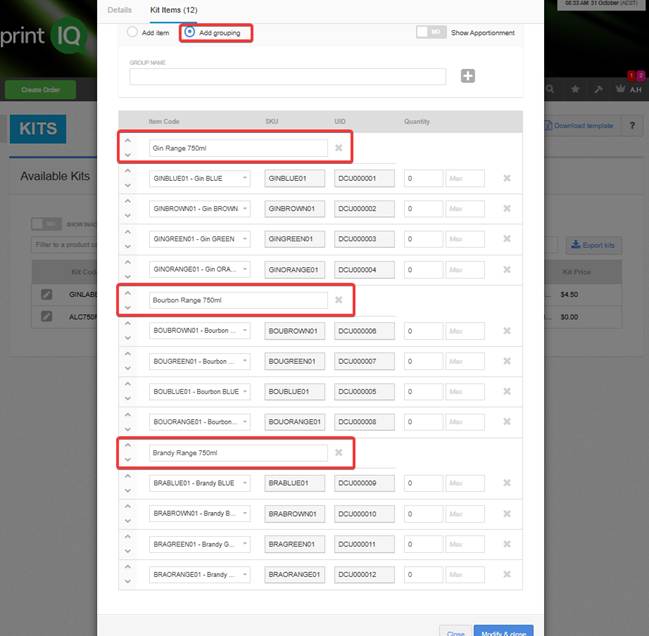Screen dimensions: 649x636
Task: Click the BOUORANGE01 SKU field
Action: coord(294,422)
